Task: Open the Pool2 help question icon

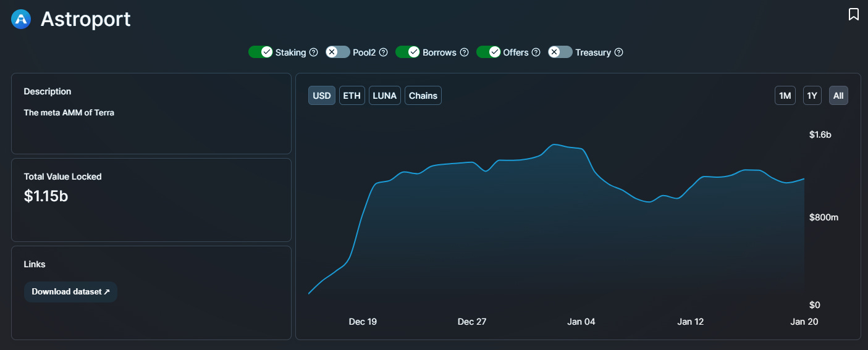Action: 383,52
